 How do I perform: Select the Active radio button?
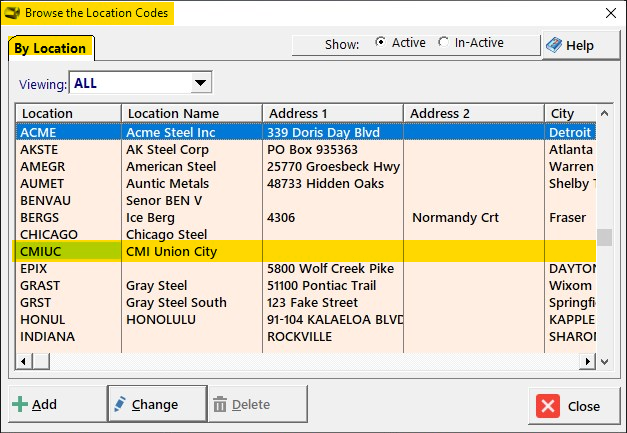(x=380, y=42)
